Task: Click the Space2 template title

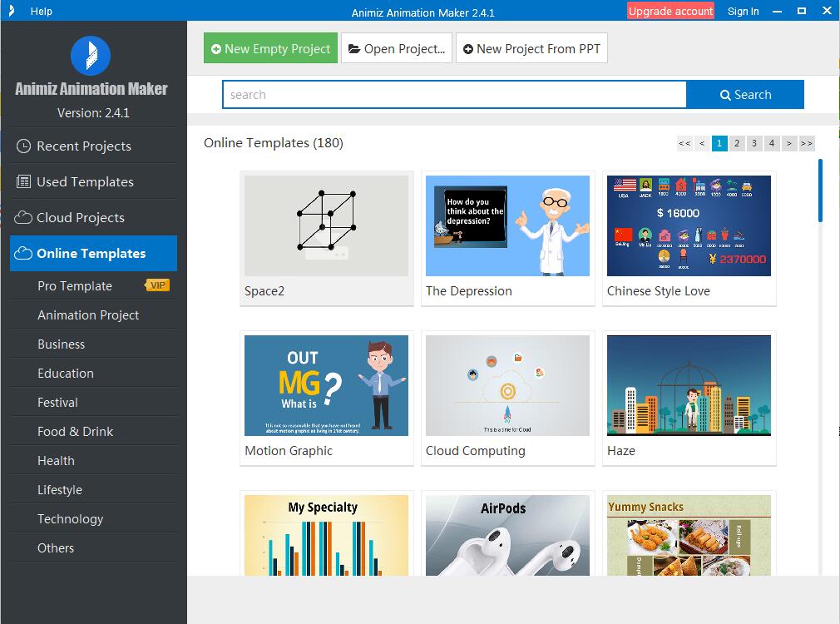Action: pos(264,291)
